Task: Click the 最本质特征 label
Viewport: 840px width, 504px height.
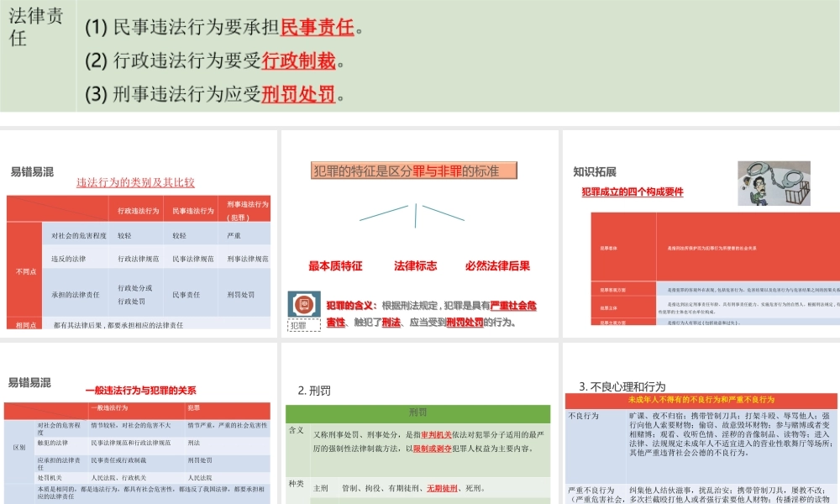Action: click(x=335, y=265)
